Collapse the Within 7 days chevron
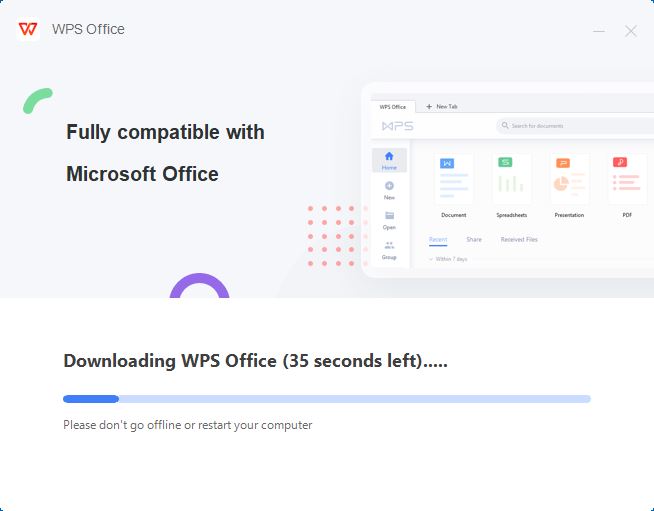Image resolution: width=654 pixels, height=511 pixels. (x=431, y=259)
